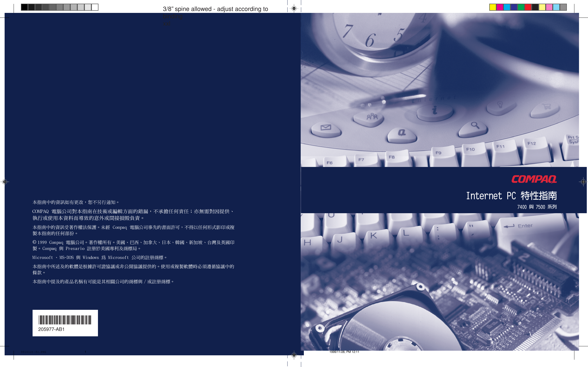Click the shopping cart button on keyboard photo
The height and width of the screenshot is (367, 588).
coord(545,109)
